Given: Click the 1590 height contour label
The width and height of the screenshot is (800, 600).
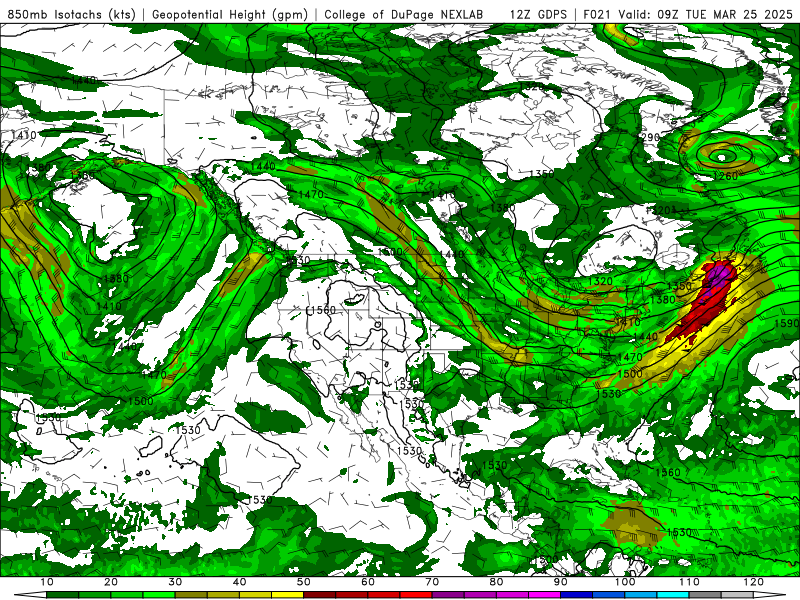Looking at the screenshot, I should click(x=786, y=323).
